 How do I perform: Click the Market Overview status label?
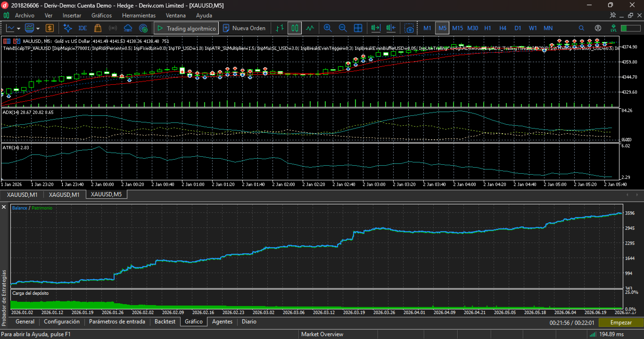pos(322,334)
